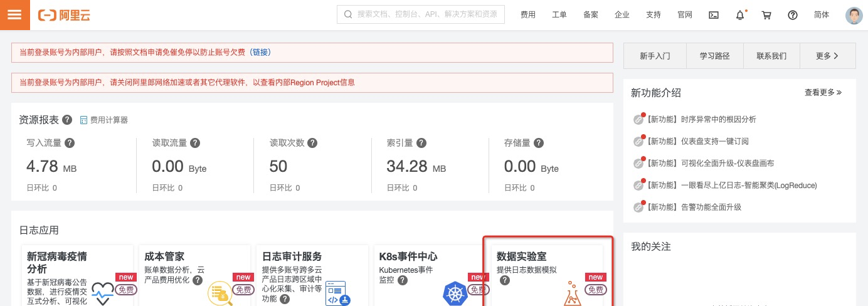Click help icon beside 索引量

(x=421, y=143)
